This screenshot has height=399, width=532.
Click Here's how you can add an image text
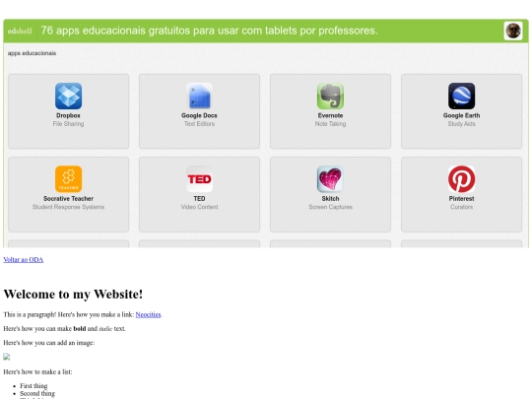tap(49, 343)
